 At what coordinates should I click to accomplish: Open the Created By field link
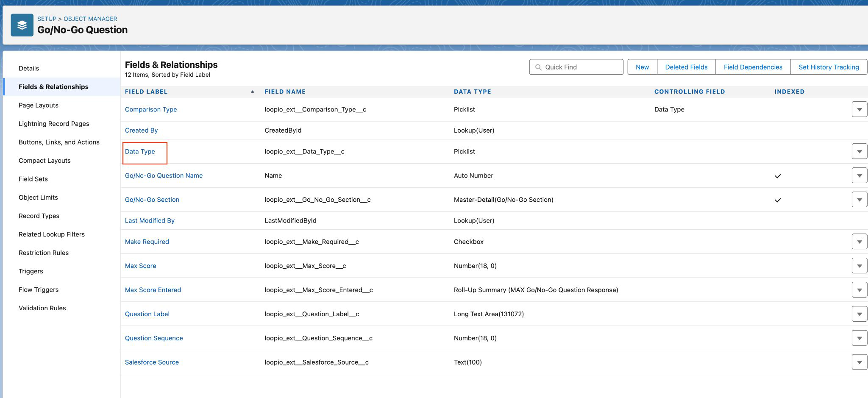[141, 130]
